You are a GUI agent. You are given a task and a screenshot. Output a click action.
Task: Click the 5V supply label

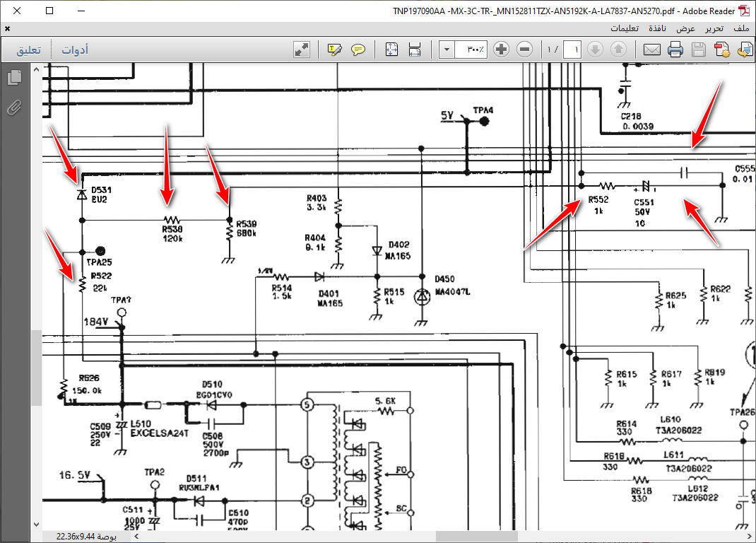click(x=447, y=115)
